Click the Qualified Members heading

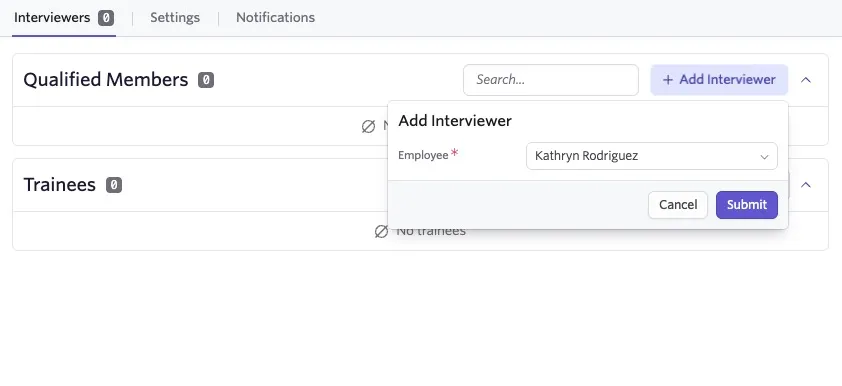[x=106, y=80]
